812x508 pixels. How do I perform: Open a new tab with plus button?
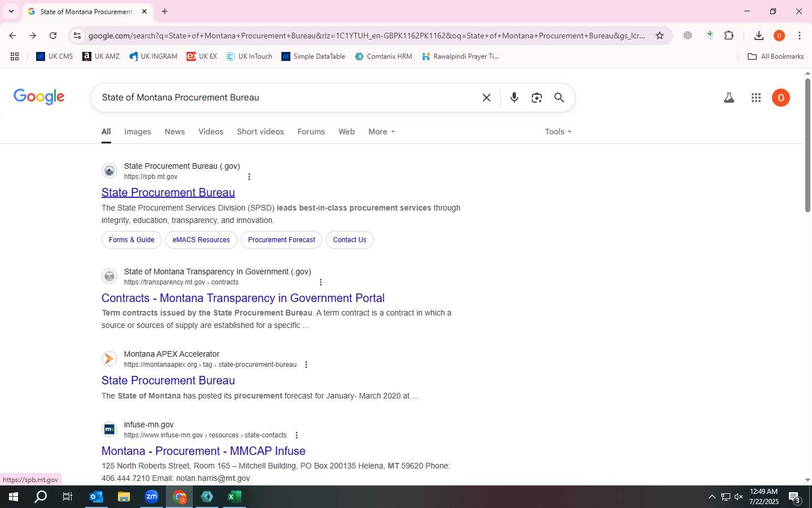click(165, 11)
